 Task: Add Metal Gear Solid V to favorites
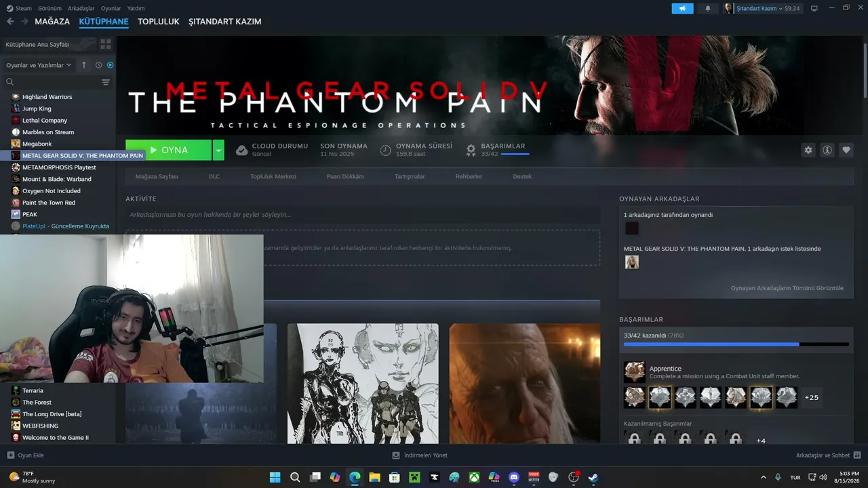(846, 150)
